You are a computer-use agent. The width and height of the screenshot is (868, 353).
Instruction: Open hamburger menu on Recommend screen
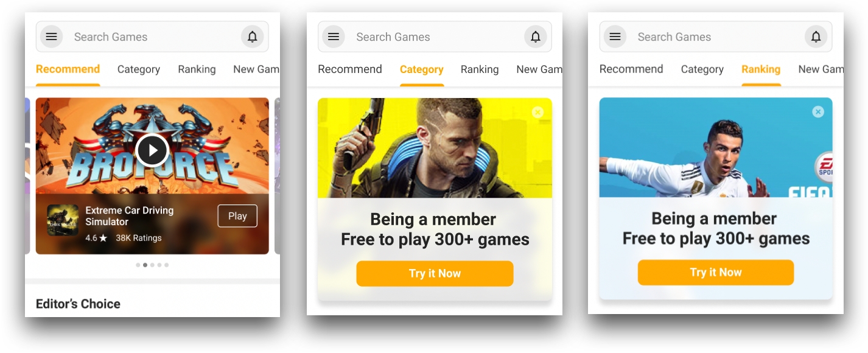[52, 37]
